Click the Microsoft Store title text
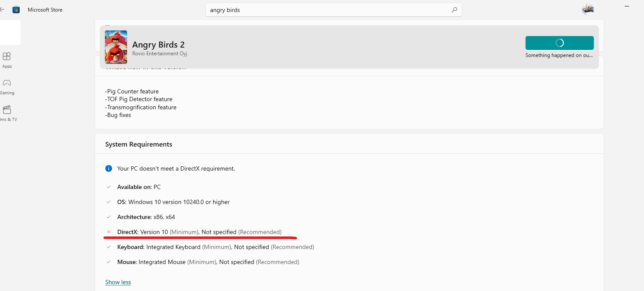 coord(45,10)
